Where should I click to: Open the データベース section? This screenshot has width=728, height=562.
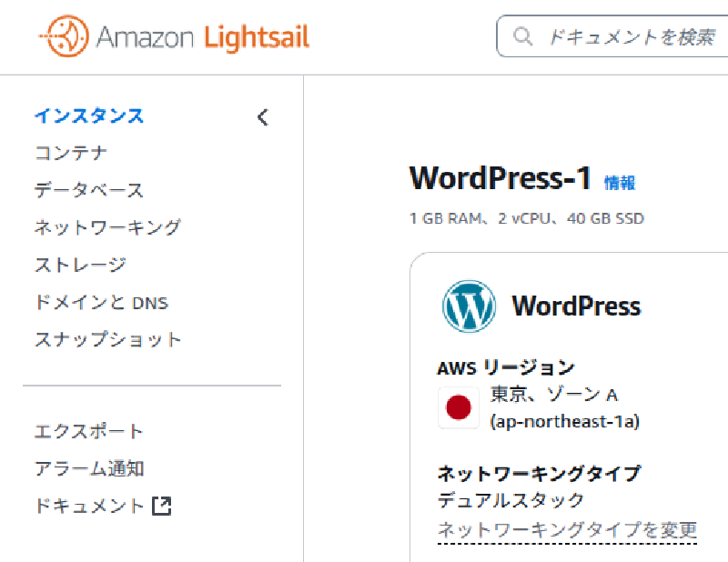tap(87, 190)
